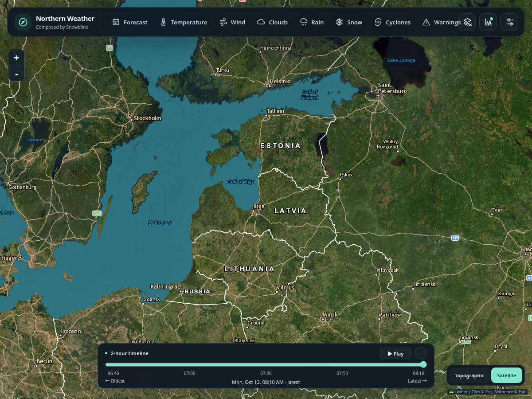The height and width of the screenshot is (399, 532).
Task: Click the Pskov city label
Action: pos(346,175)
